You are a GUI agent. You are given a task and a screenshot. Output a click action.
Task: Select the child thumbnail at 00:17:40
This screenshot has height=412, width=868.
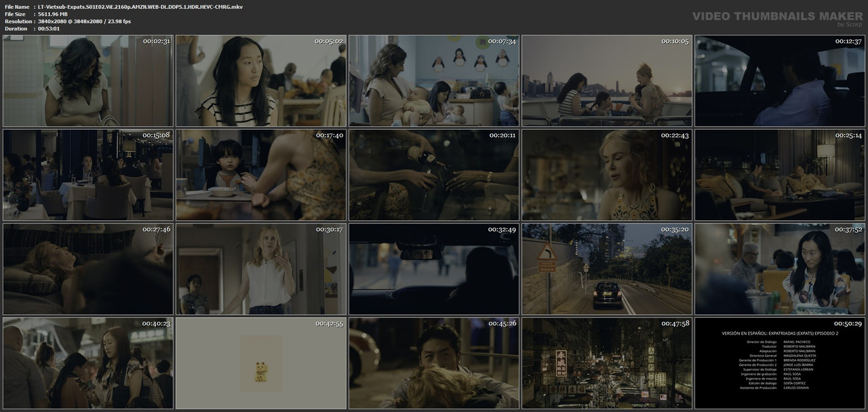(261, 175)
